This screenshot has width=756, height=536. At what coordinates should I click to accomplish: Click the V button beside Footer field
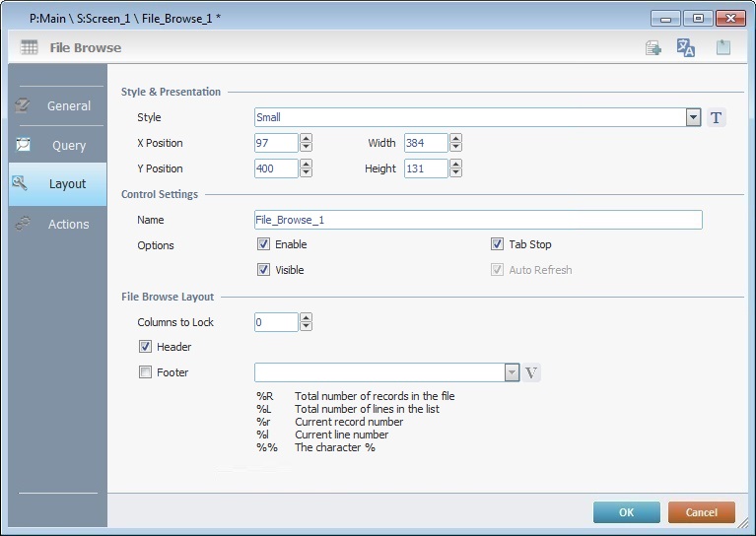pyautogui.click(x=531, y=372)
